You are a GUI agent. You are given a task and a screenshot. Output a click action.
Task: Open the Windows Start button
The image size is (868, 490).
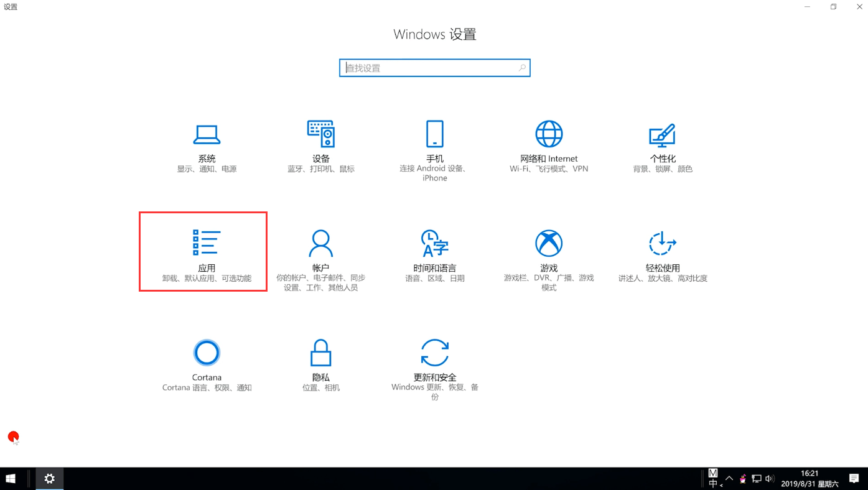pyautogui.click(x=11, y=479)
